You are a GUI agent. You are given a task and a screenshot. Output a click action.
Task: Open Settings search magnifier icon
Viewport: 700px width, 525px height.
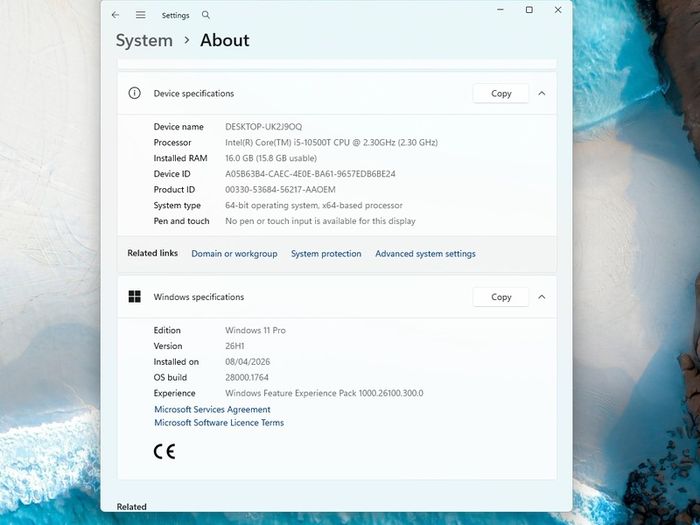pos(205,15)
